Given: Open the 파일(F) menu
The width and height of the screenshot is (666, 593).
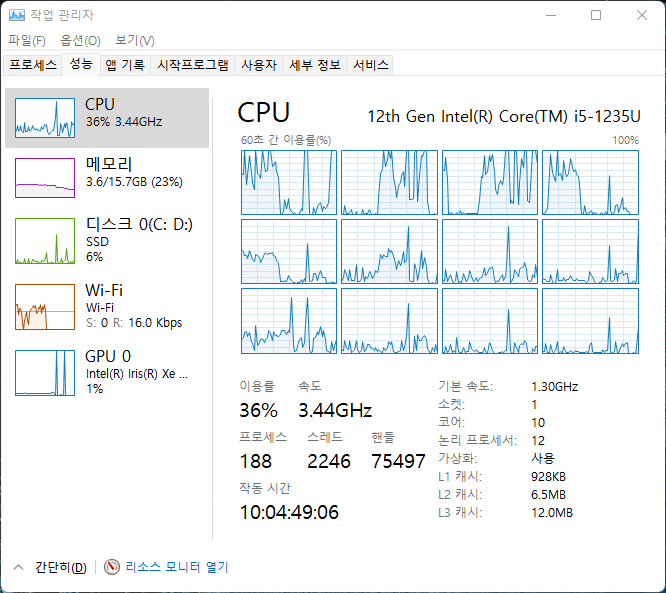Looking at the screenshot, I should click(27, 40).
